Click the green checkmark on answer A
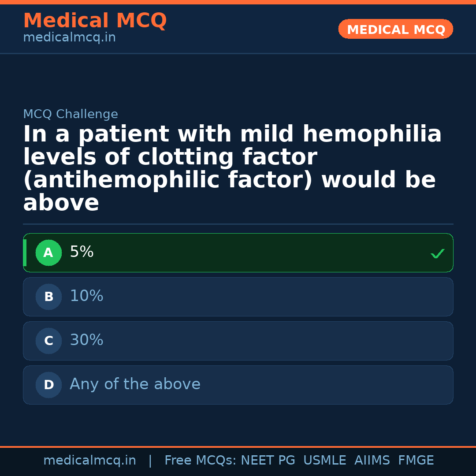 tap(437, 254)
